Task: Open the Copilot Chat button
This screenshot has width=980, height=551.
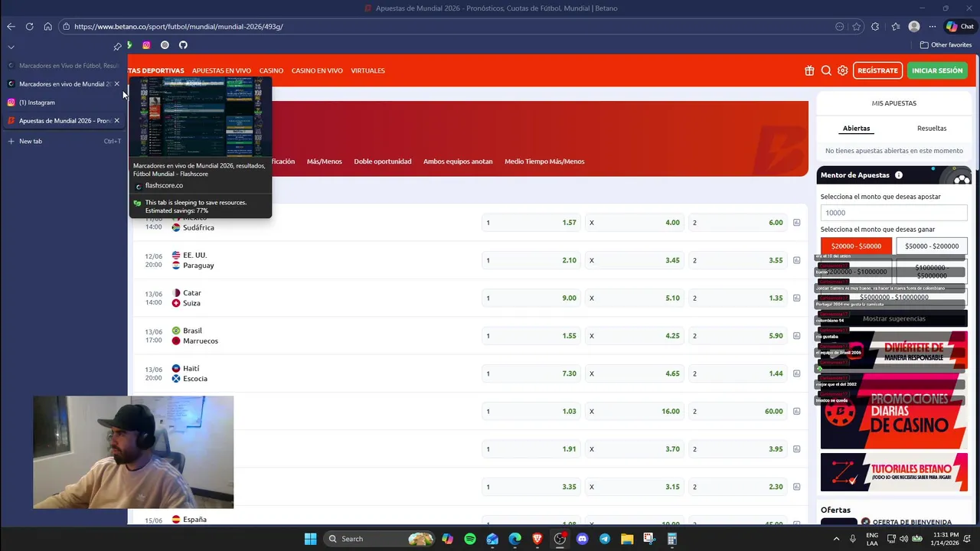Action: click(960, 26)
